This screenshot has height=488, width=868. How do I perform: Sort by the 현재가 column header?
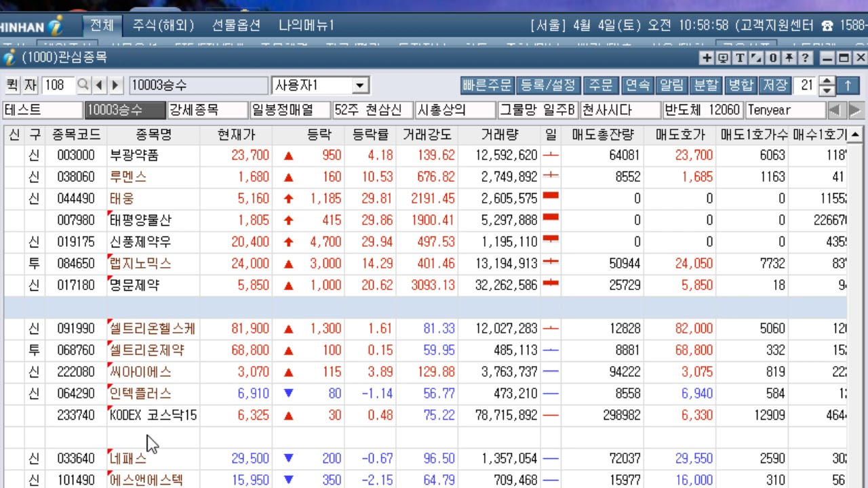[236, 134]
